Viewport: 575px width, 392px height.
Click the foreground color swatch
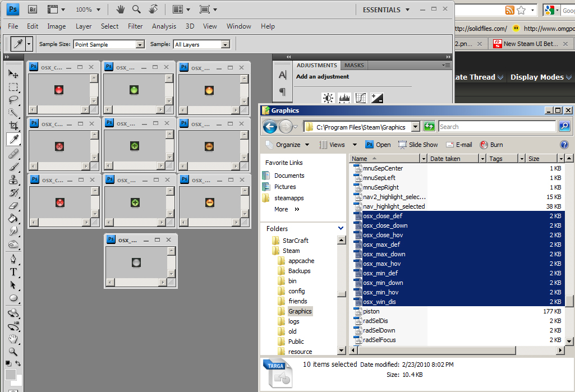point(10,375)
